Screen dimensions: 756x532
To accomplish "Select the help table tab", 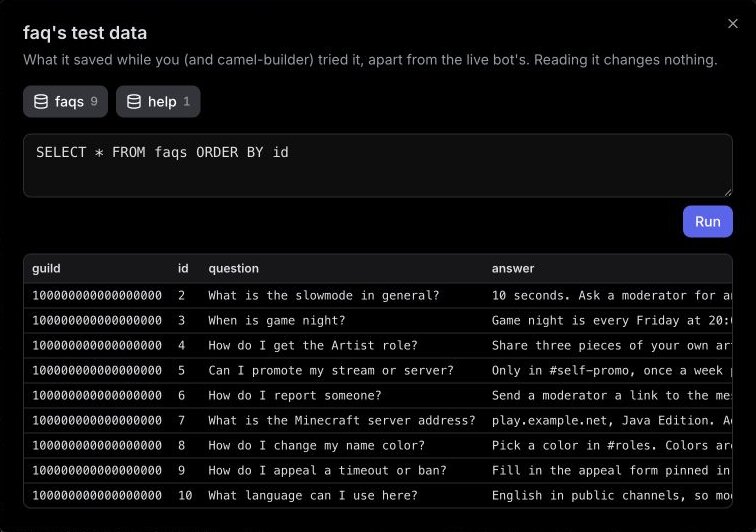I will coord(158,102).
